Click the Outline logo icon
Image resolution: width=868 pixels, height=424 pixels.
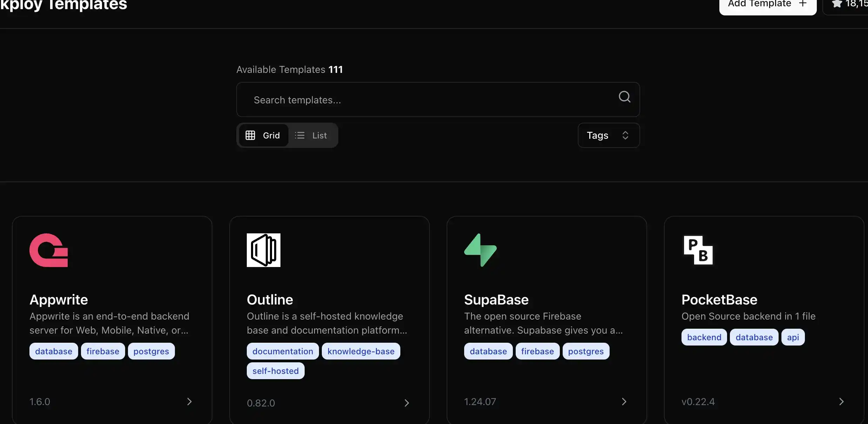pyautogui.click(x=264, y=250)
